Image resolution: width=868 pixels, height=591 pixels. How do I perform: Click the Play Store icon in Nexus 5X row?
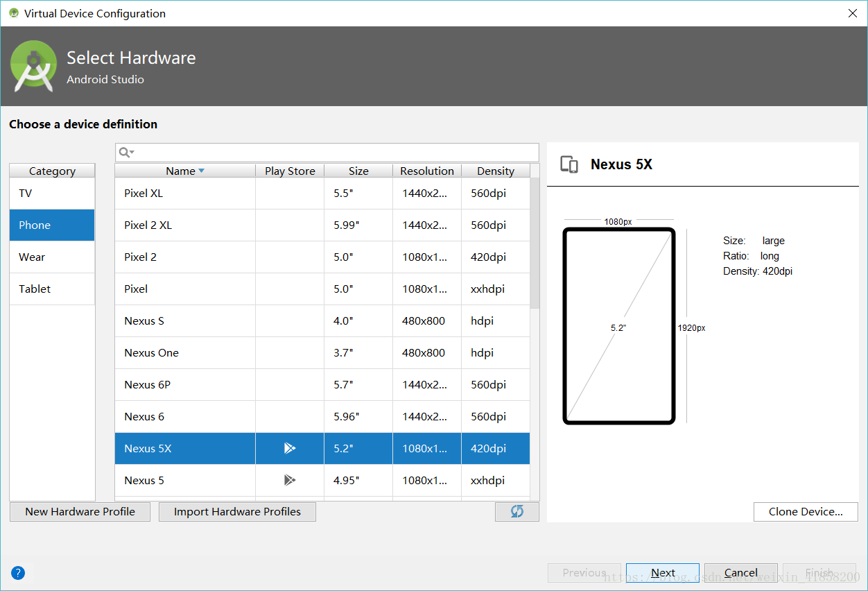[290, 448]
